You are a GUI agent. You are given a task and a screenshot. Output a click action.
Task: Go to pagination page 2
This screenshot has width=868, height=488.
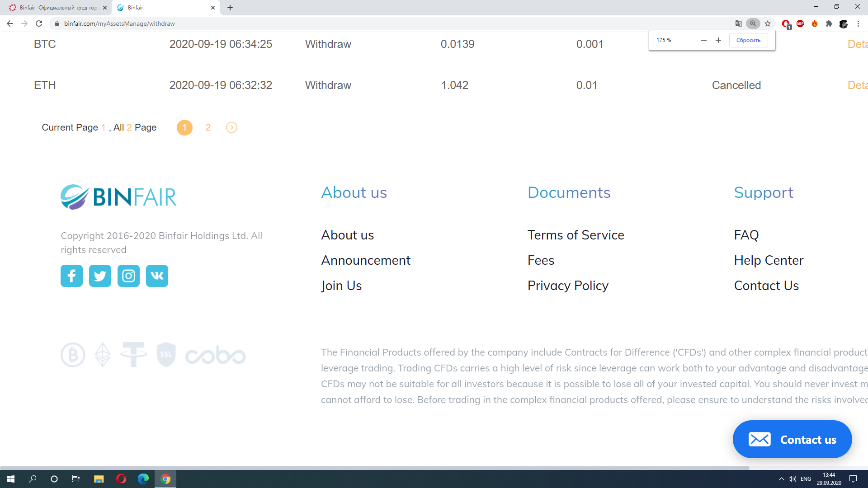pos(208,127)
